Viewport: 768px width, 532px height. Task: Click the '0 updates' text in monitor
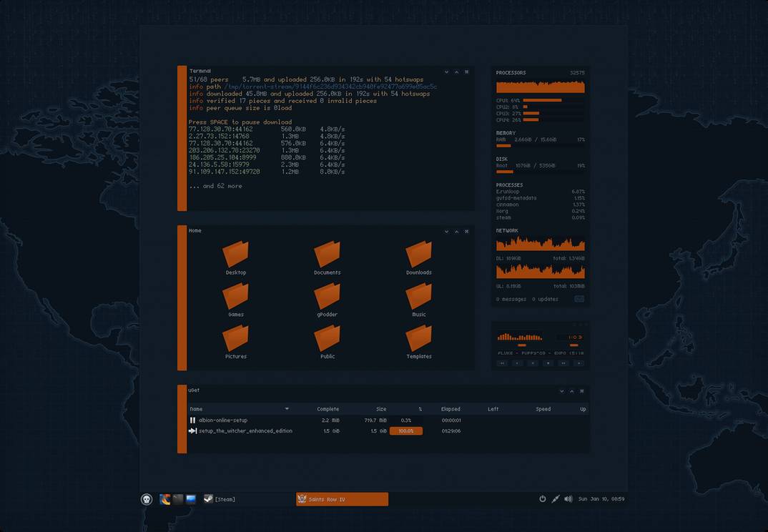(545, 299)
